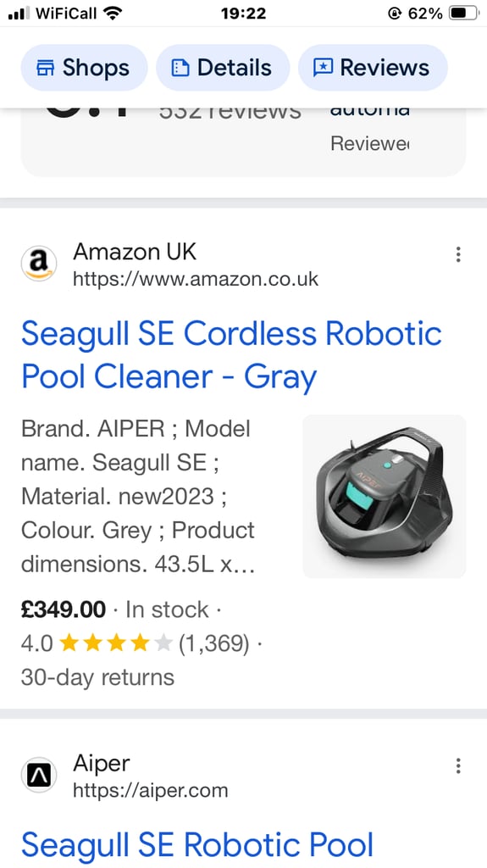Tap the WiFi status icon

pyautogui.click(x=113, y=13)
